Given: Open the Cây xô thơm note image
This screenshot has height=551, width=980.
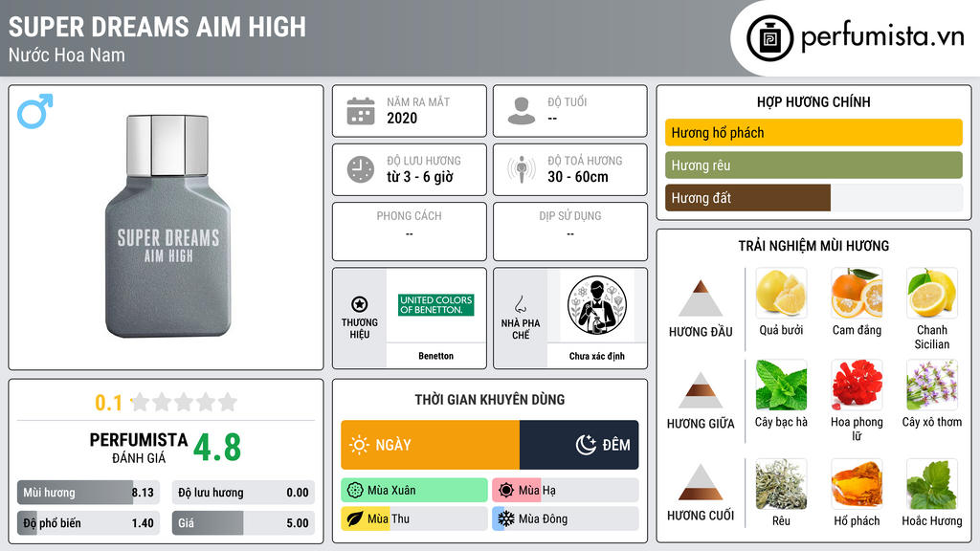Looking at the screenshot, I should pyautogui.click(x=932, y=386).
